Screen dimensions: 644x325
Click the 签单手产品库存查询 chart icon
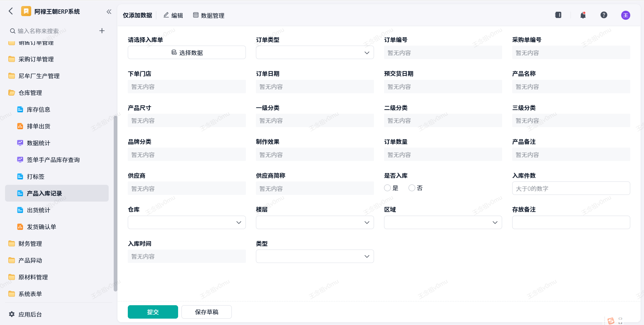pos(20,160)
